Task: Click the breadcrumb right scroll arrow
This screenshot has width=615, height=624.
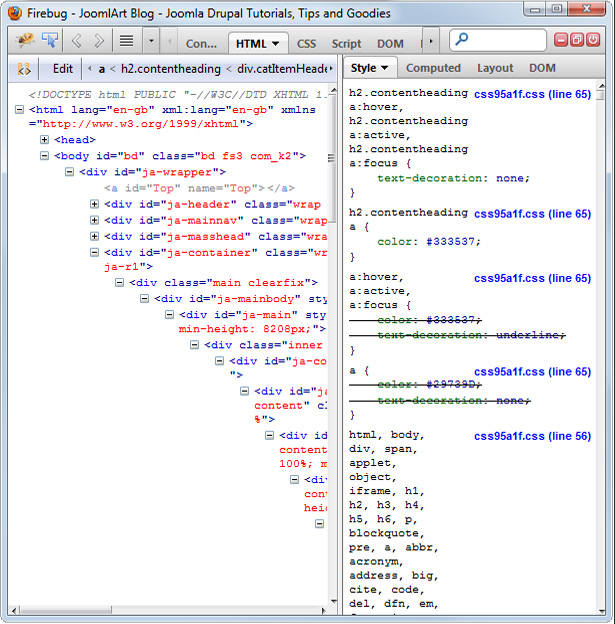Action: click(x=331, y=69)
